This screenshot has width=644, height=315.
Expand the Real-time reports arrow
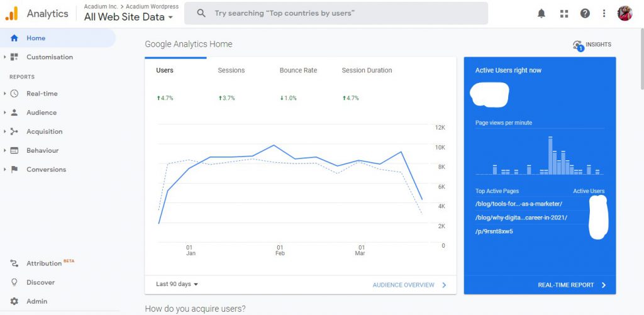pyautogui.click(x=4, y=94)
